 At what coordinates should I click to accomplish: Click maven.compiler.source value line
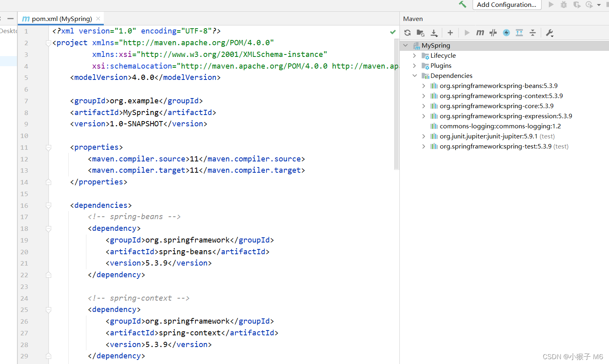pos(196,159)
